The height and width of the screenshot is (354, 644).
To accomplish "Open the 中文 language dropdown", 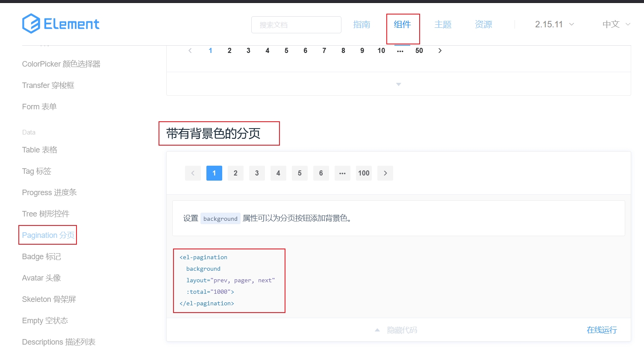I will pos(616,24).
